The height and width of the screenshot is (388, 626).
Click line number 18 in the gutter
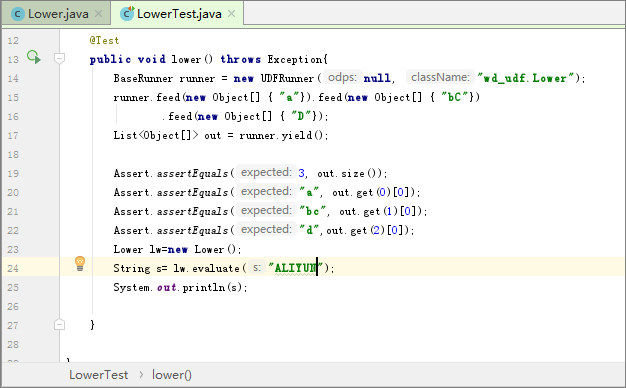coord(13,154)
